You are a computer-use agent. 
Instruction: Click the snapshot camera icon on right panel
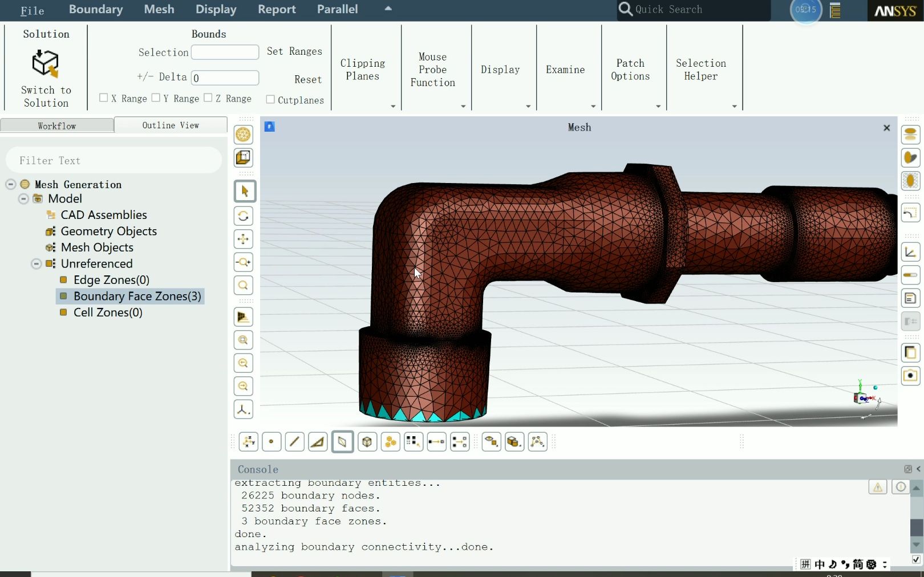[x=910, y=376]
